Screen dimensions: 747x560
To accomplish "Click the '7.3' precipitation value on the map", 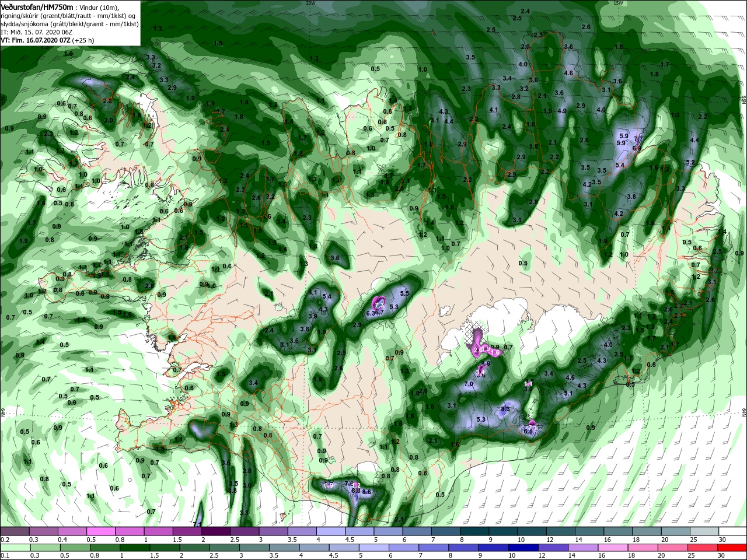I will 379,305.
